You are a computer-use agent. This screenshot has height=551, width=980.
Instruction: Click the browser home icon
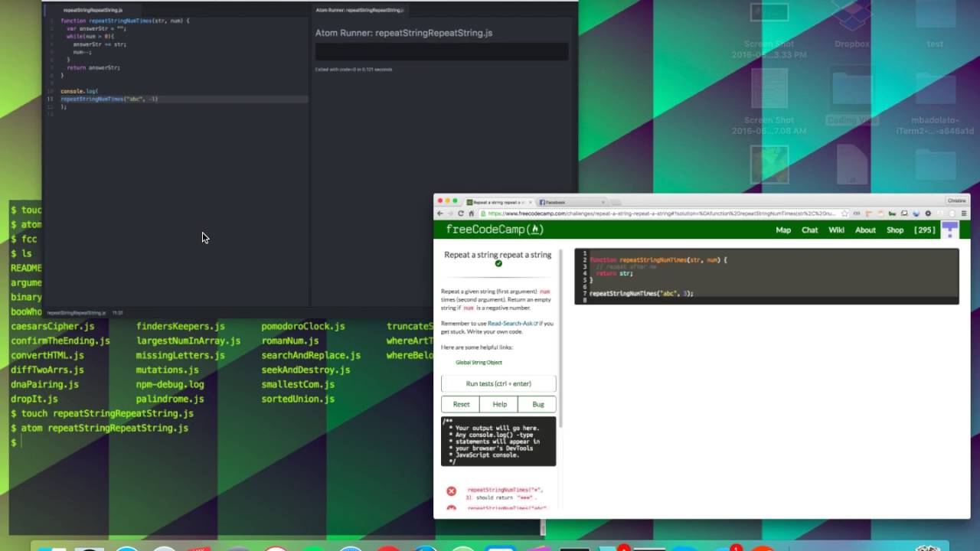(x=472, y=214)
